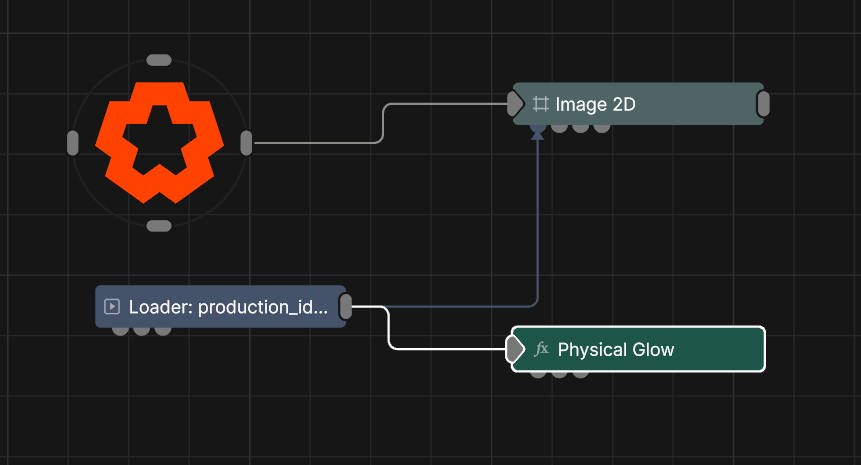
Task: Click first bottom connector under Physical Glow
Action: [x=538, y=374]
